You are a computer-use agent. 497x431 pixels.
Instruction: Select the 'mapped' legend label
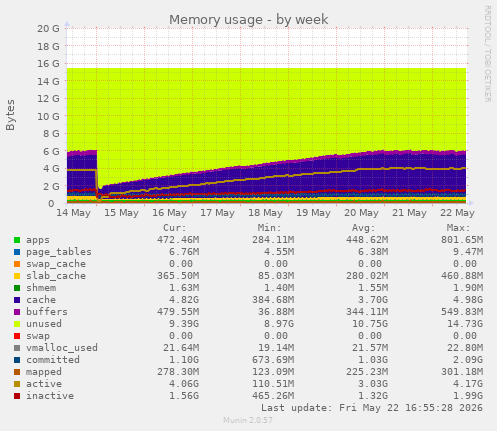(44, 372)
